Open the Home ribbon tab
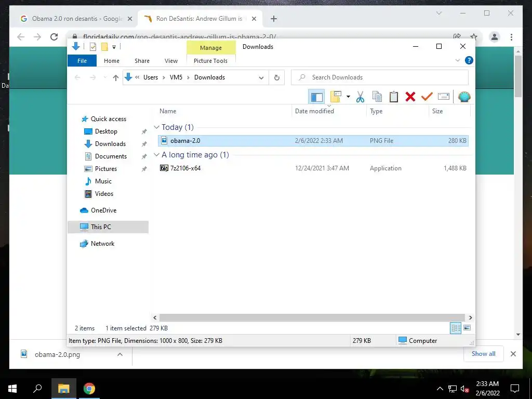Screen dimensions: 532x399 pyautogui.click(x=112, y=61)
